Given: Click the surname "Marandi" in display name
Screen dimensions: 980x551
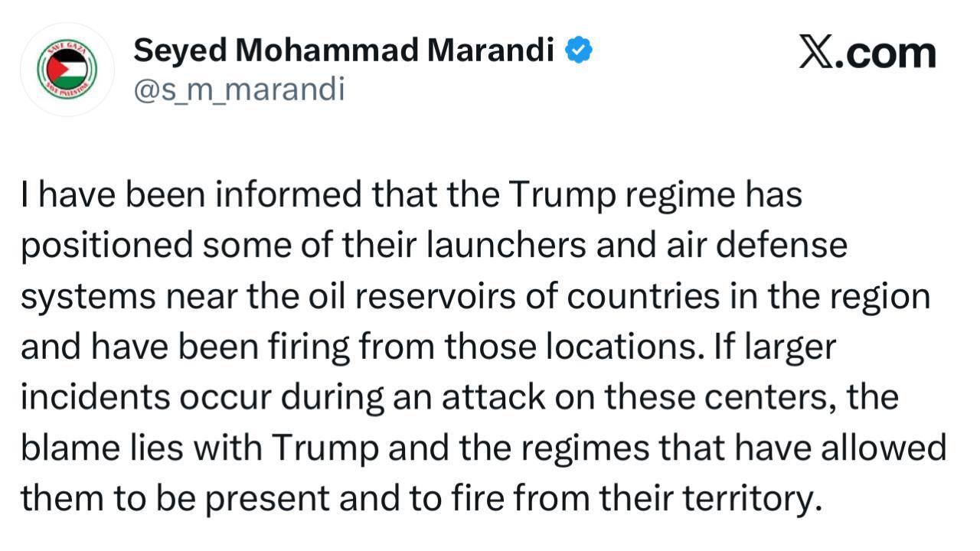Looking at the screenshot, I should (490, 51).
